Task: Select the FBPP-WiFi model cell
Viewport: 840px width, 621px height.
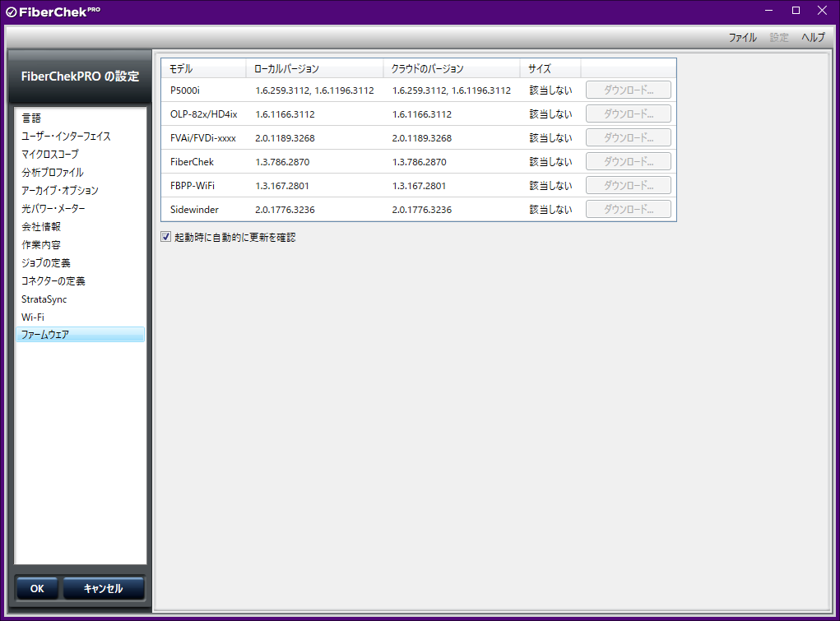Action: point(193,186)
